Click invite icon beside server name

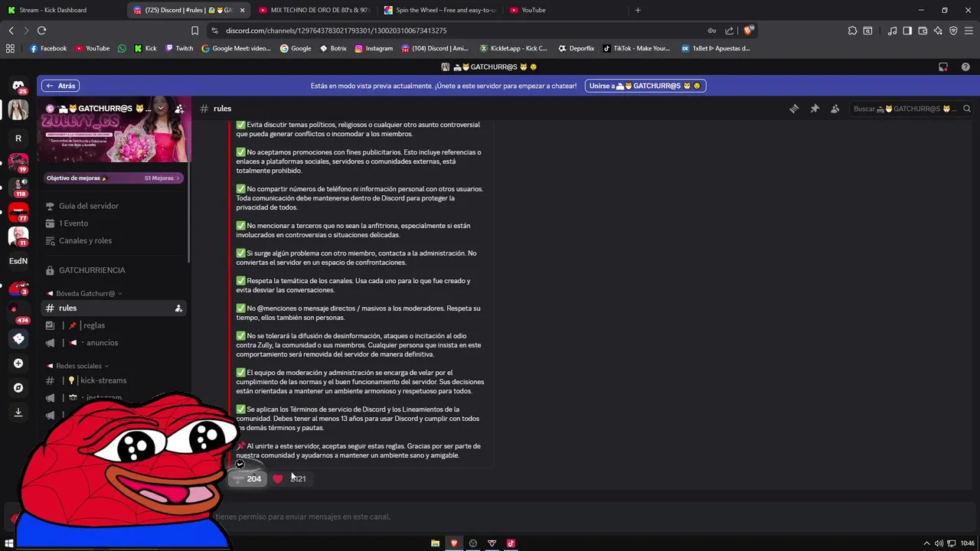click(x=179, y=109)
